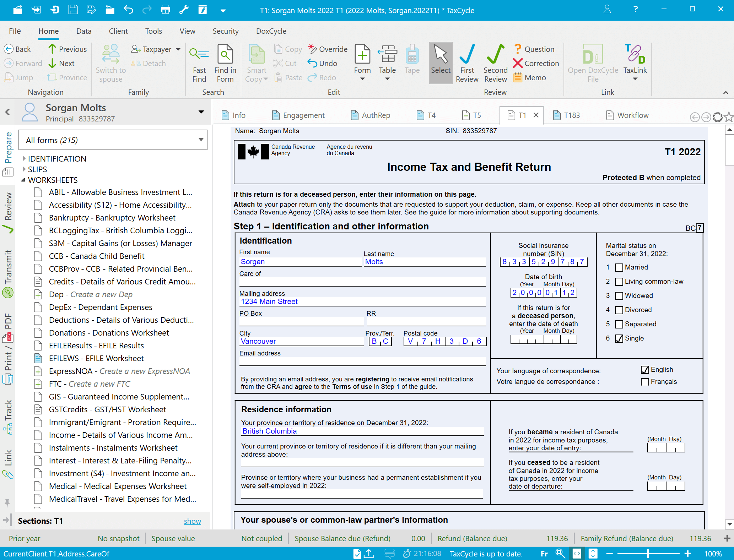
Task: Switch to the Data ribbon tab
Action: point(84,31)
